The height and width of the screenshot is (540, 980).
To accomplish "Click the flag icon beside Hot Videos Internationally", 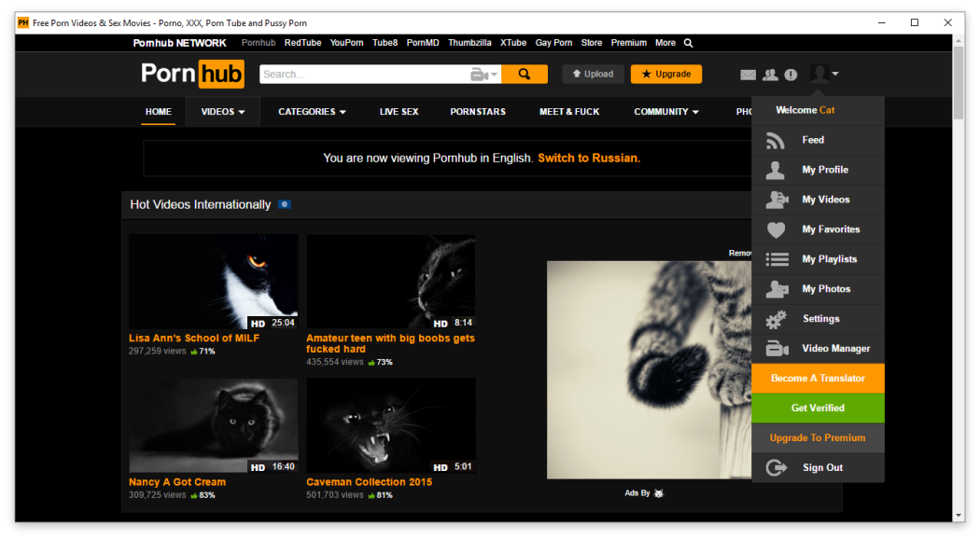I will [285, 205].
